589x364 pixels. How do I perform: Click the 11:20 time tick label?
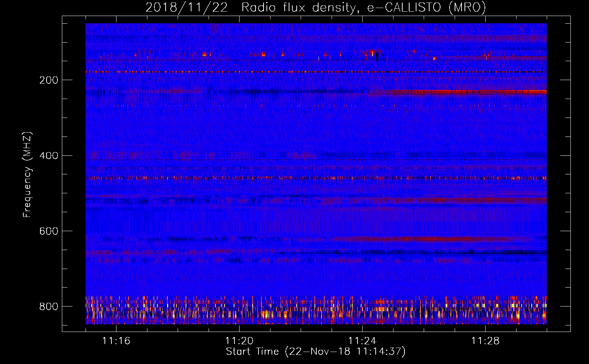point(239,341)
